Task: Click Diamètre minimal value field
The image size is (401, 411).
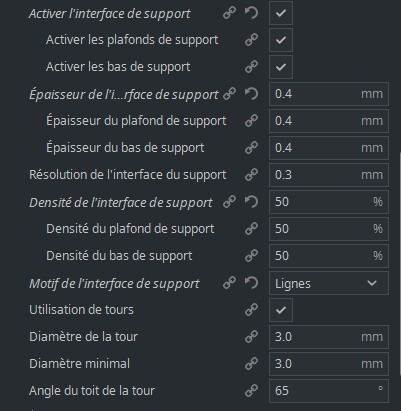Action: 329,364
